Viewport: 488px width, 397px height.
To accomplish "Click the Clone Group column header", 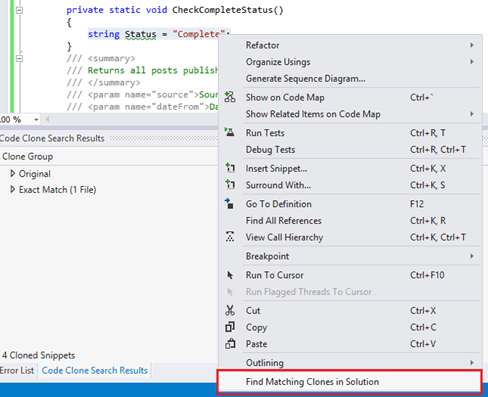I will (x=28, y=156).
